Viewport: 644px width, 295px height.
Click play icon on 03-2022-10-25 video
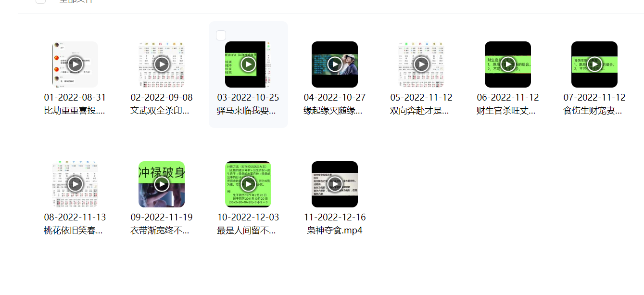248,64
